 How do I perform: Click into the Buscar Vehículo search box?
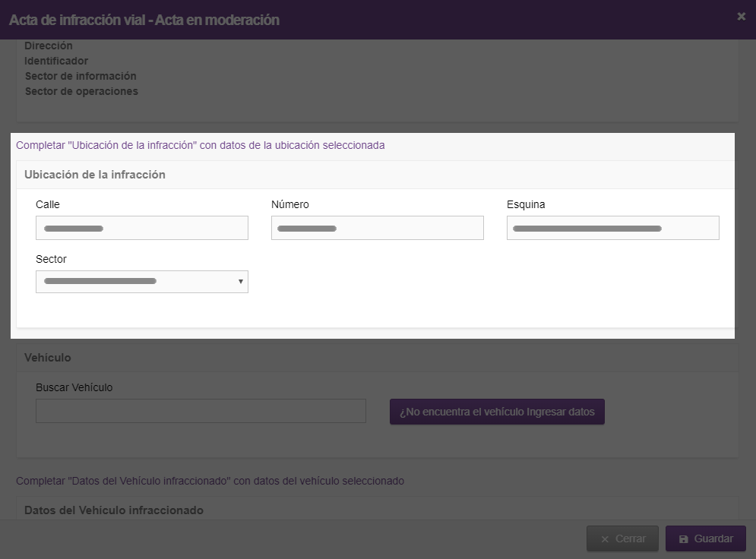(x=201, y=411)
